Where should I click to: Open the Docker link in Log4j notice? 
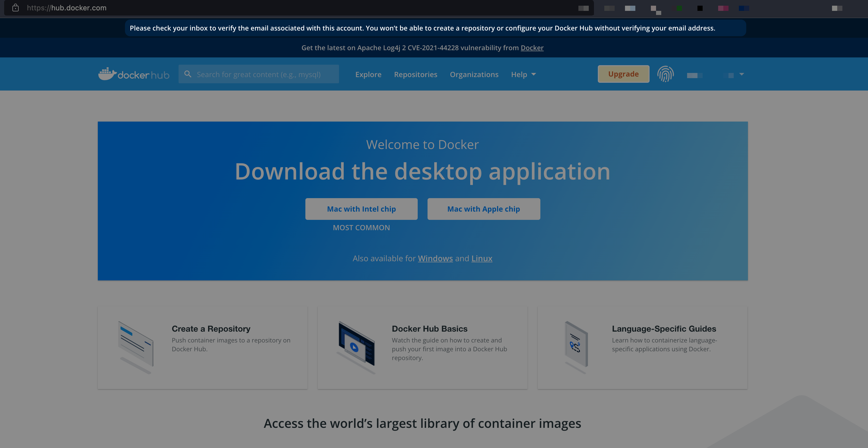[x=532, y=48]
